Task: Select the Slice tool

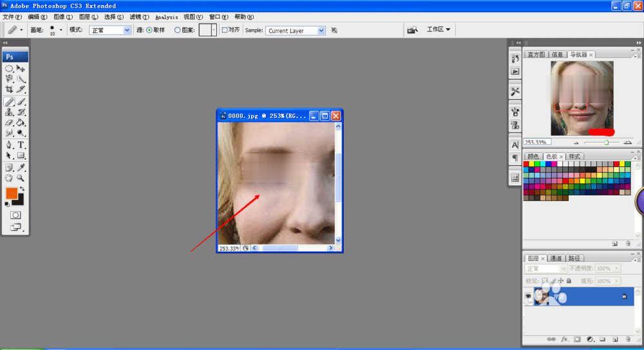Action: point(21,89)
